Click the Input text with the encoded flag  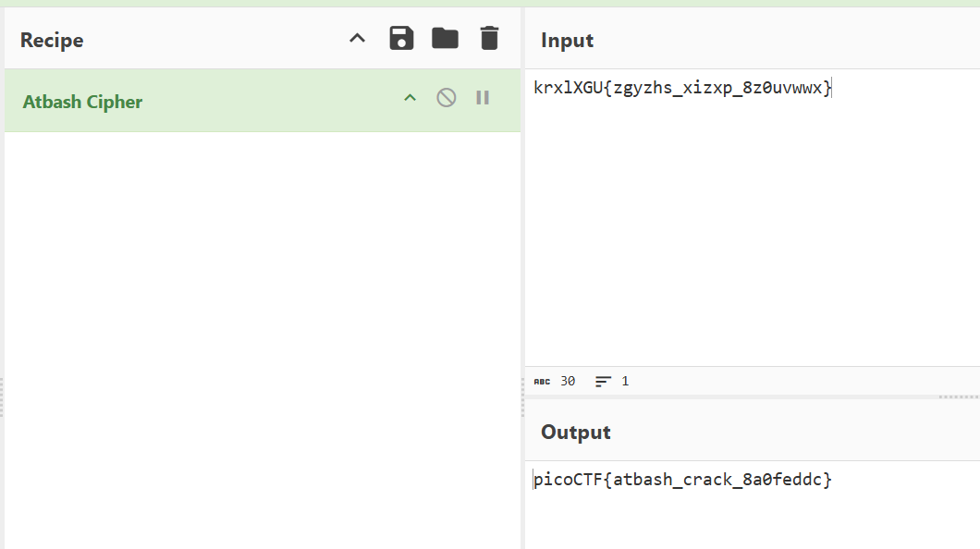click(682, 88)
